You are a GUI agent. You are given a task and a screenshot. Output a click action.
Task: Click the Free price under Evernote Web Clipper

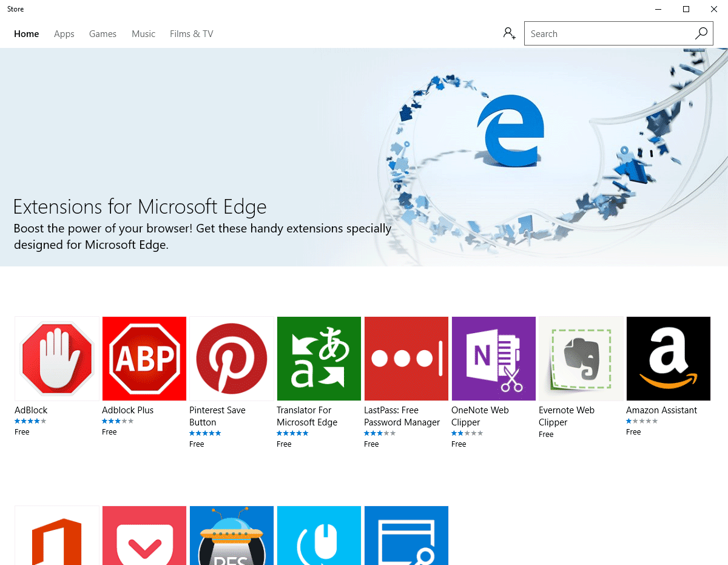[546, 435]
